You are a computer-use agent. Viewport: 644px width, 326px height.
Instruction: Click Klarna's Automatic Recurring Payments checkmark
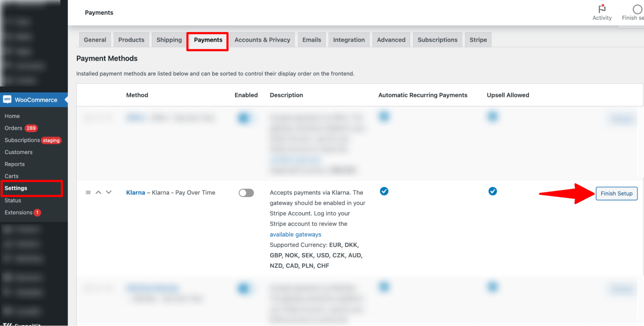[384, 191]
